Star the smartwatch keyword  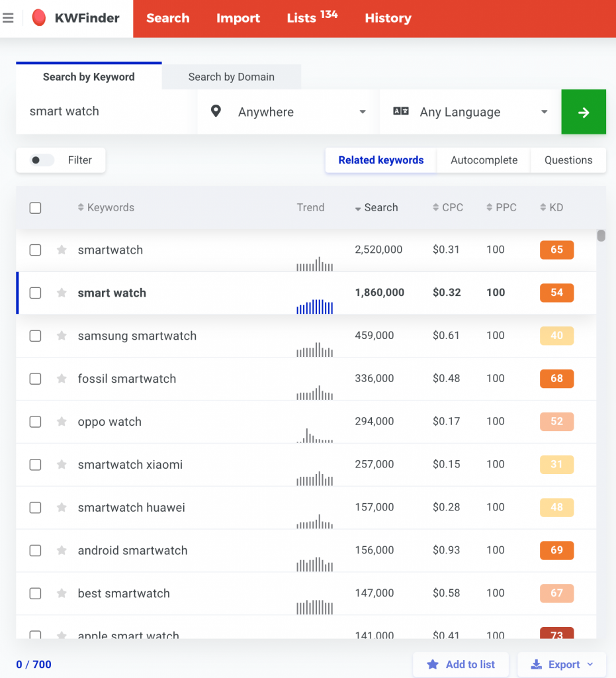coord(62,250)
